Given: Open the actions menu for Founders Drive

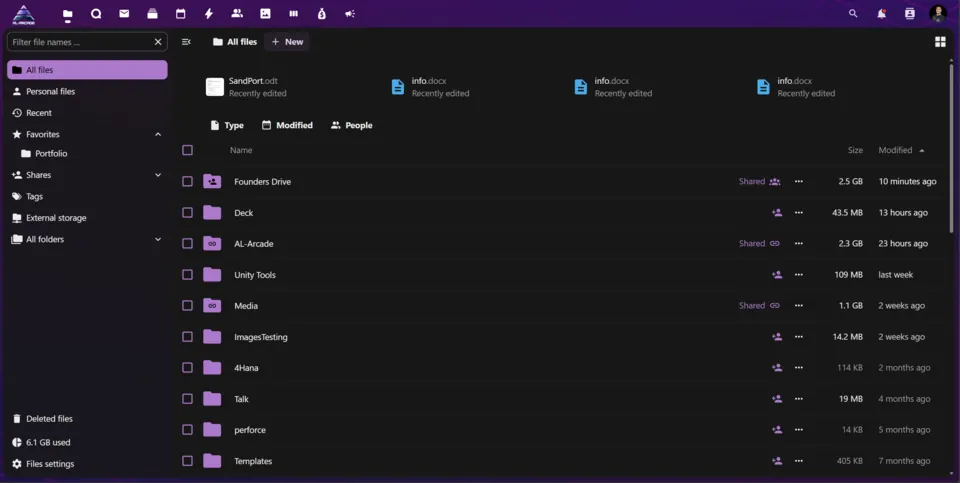Looking at the screenshot, I should 798,181.
